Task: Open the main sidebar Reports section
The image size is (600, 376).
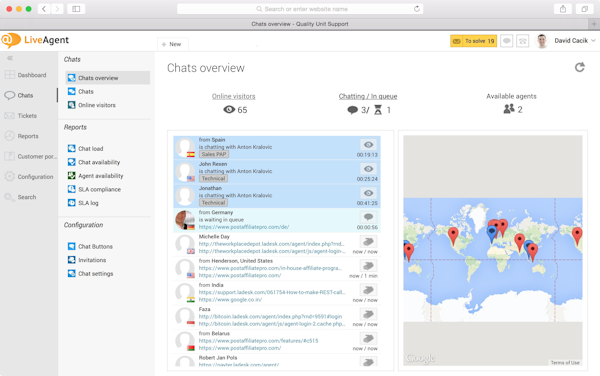Action: [22, 136]
